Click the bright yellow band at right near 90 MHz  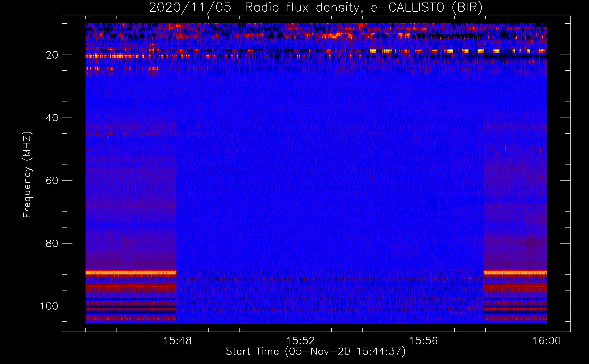tap(515, 273)
